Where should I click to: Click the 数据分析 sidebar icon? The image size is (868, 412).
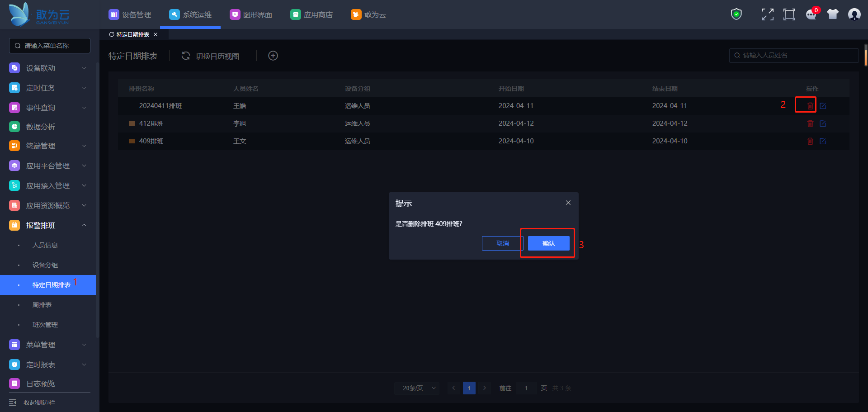point(14,127)
